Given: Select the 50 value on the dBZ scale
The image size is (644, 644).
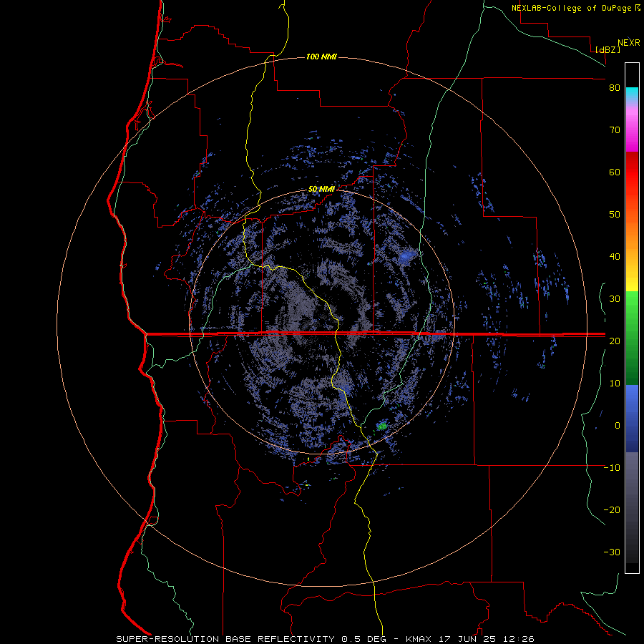Looking at the screenshot, I should point(615,215).
